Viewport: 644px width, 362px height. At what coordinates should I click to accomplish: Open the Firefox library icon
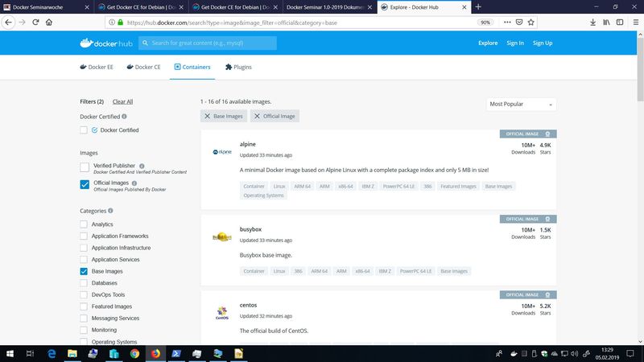(606, 23)
